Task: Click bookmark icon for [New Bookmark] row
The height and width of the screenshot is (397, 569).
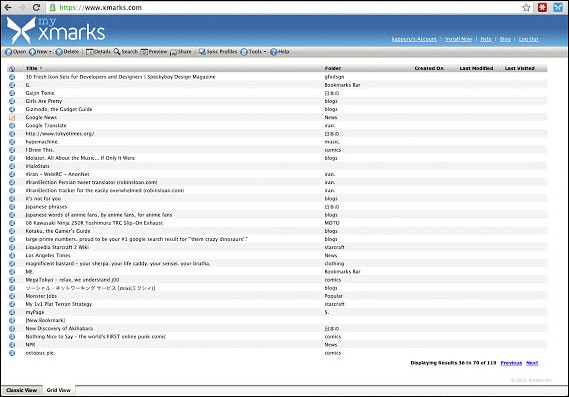Action: [12, 320]
